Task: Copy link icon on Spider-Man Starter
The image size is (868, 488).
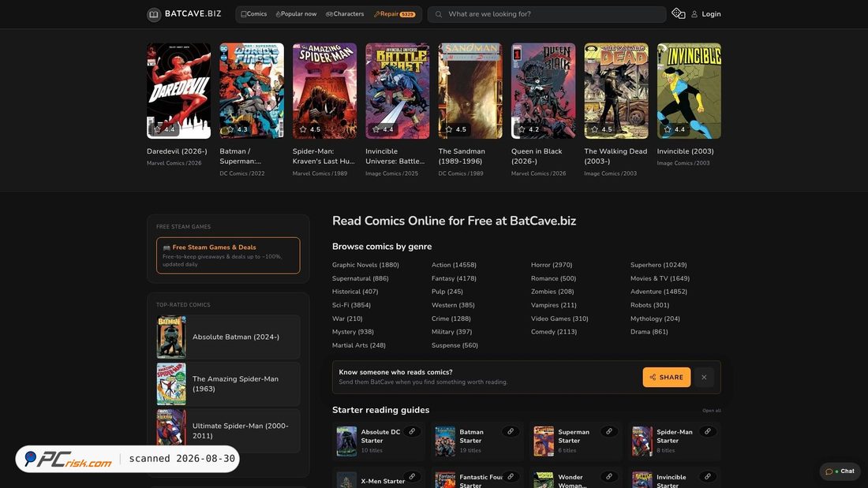Action: coord(708,431)
